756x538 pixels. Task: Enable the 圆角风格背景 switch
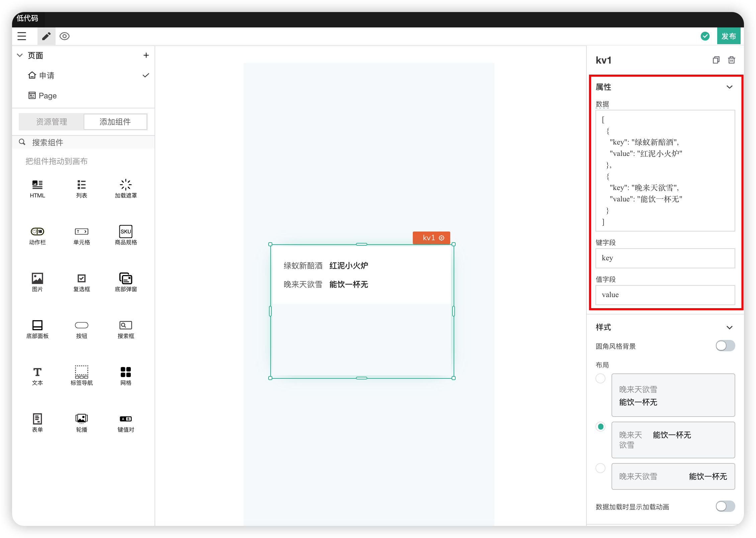(x=725, y=346)
